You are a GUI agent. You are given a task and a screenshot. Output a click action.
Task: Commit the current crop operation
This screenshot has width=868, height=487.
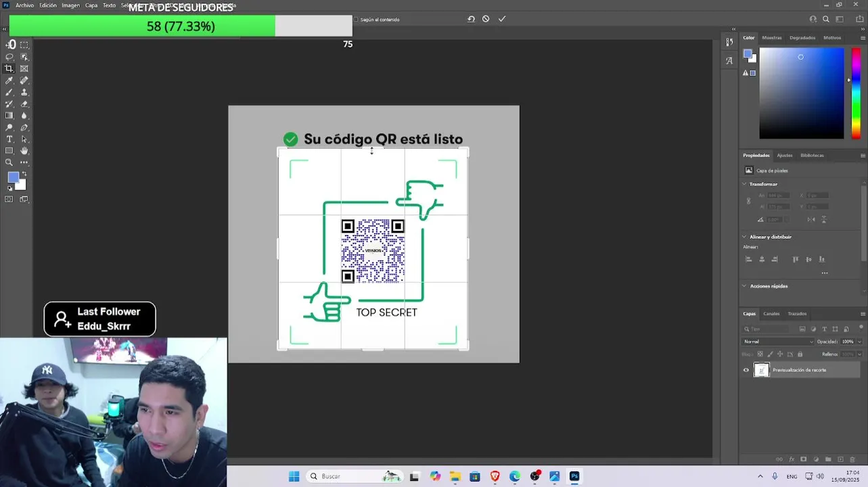point(502,19)
